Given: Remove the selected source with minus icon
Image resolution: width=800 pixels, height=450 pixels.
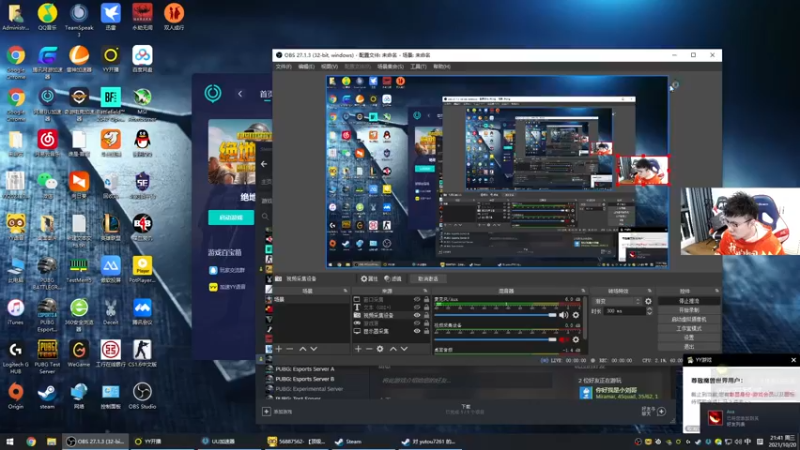Looking at the screenshot, I should (369, 349).
